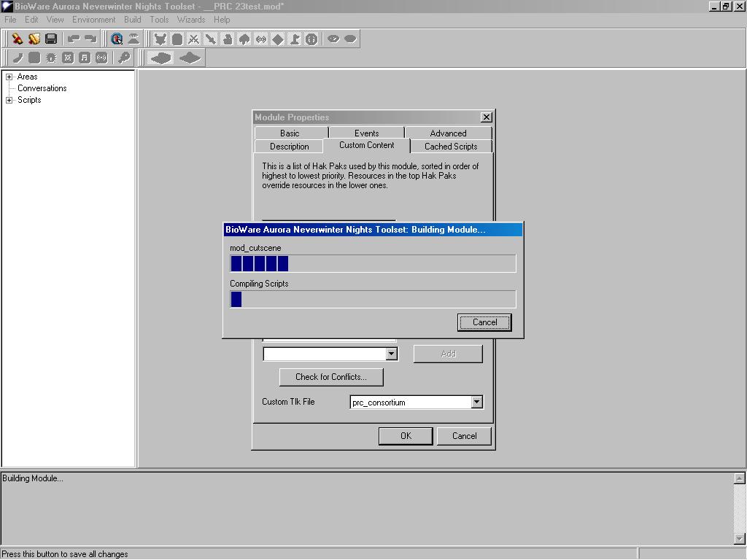Select the Paint Triggers diamond icon
This screenshot has width=747, height=560.
point(279,39)
